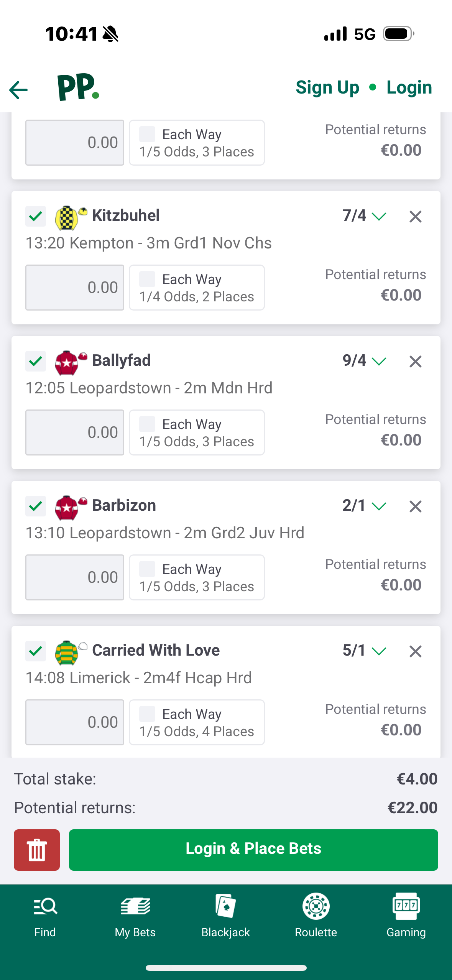Open Carried With Love 5/1 odds dropdown

[379, 651]
